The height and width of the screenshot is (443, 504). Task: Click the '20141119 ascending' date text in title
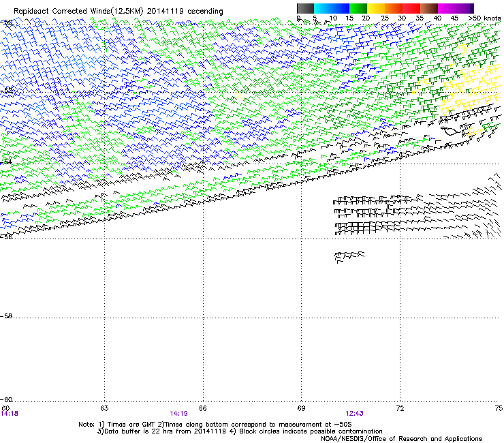185,12
